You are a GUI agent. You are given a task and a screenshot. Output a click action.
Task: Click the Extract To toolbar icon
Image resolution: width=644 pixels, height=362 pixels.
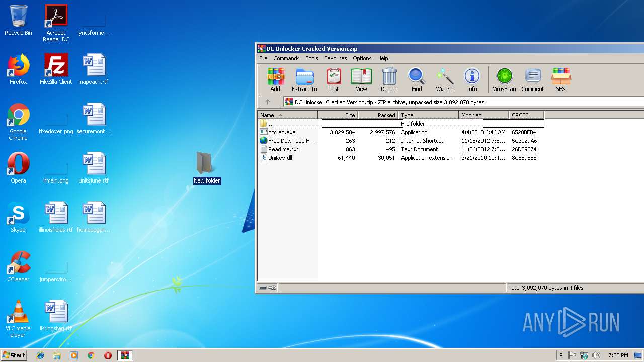point(304,79)
